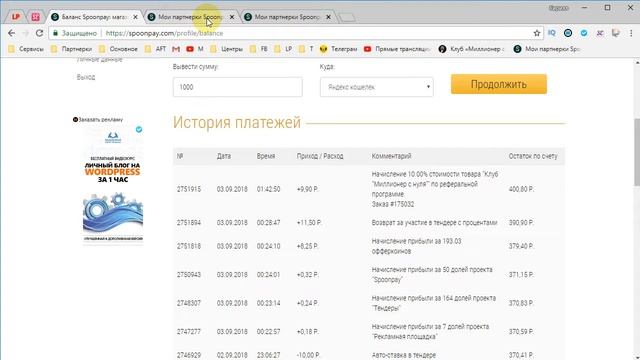Close the rightmost 'Мои партнерки' tab
This screenshot has height=360, width=640.
pyautogui.click(x=328, y=17)
